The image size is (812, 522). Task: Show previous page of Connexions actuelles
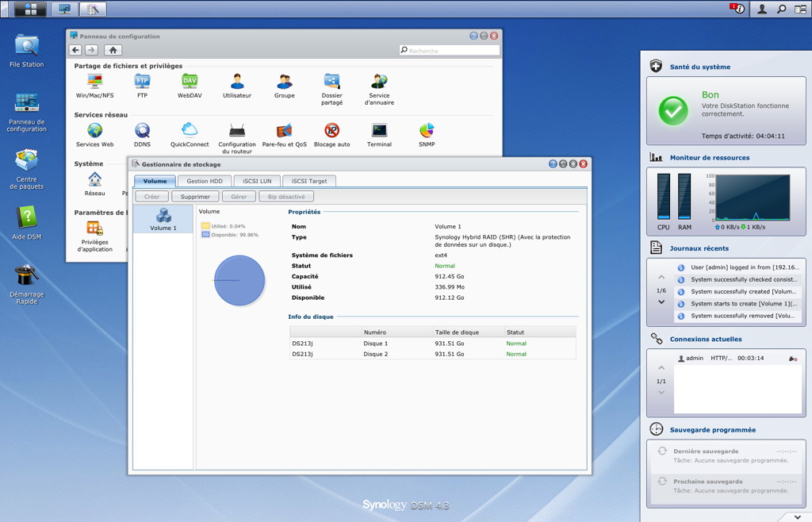pos(661,368)
